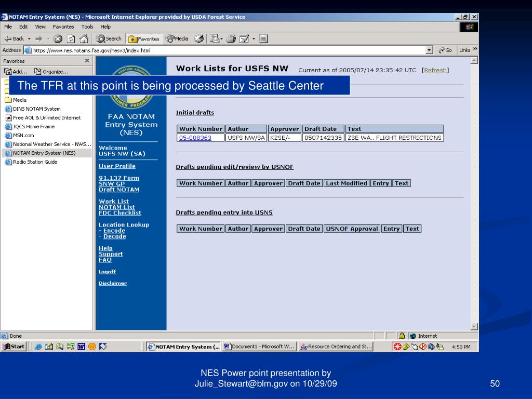
Task: Click the Edit page toolbar icon
Action: pyautogui.click(x=244, y=38)
